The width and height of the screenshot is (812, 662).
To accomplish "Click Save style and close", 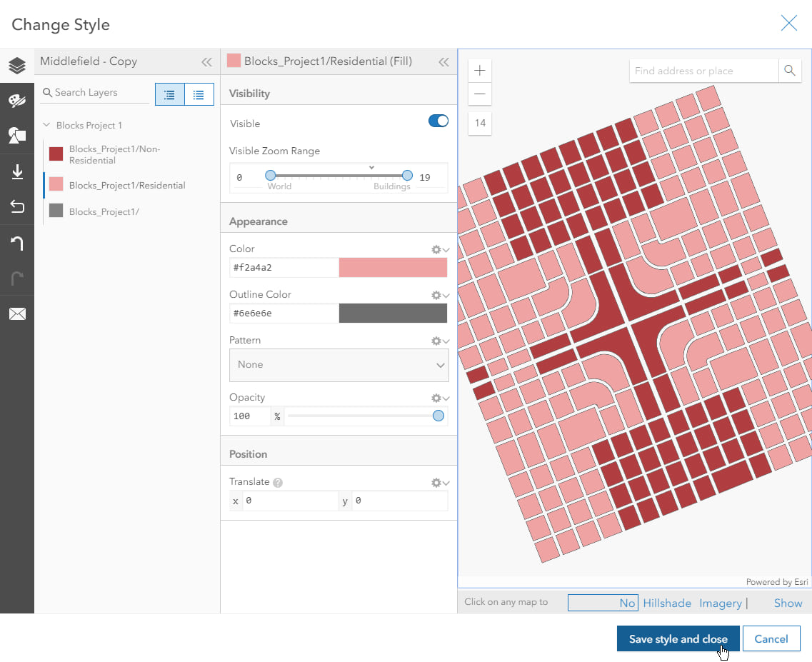I will [678, 638].
